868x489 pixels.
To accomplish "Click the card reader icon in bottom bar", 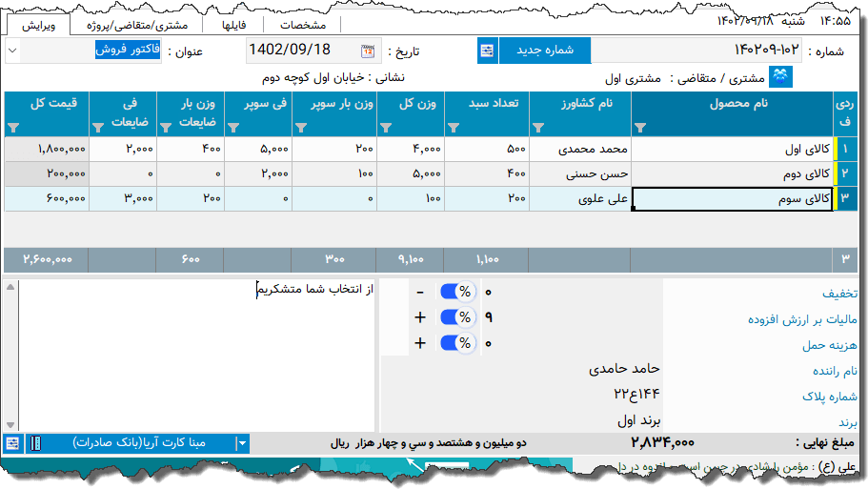I will pyautogui.click(x=35, y=443).
